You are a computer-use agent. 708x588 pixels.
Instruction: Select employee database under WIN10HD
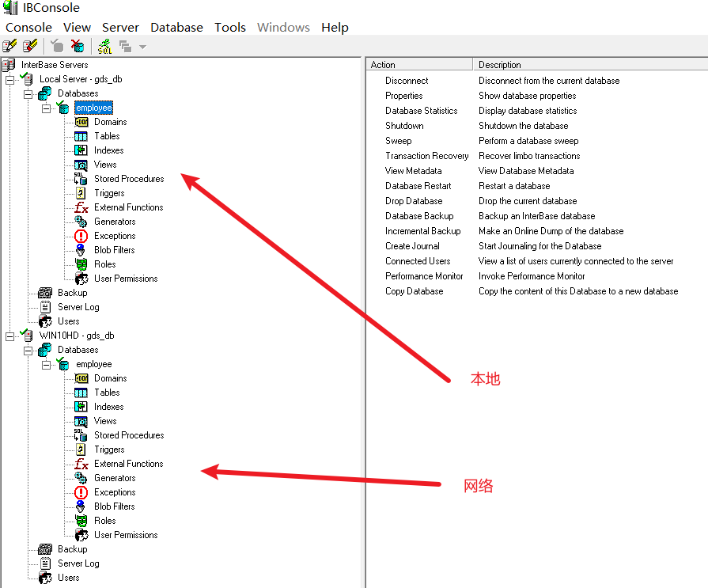tap(94, 364)
